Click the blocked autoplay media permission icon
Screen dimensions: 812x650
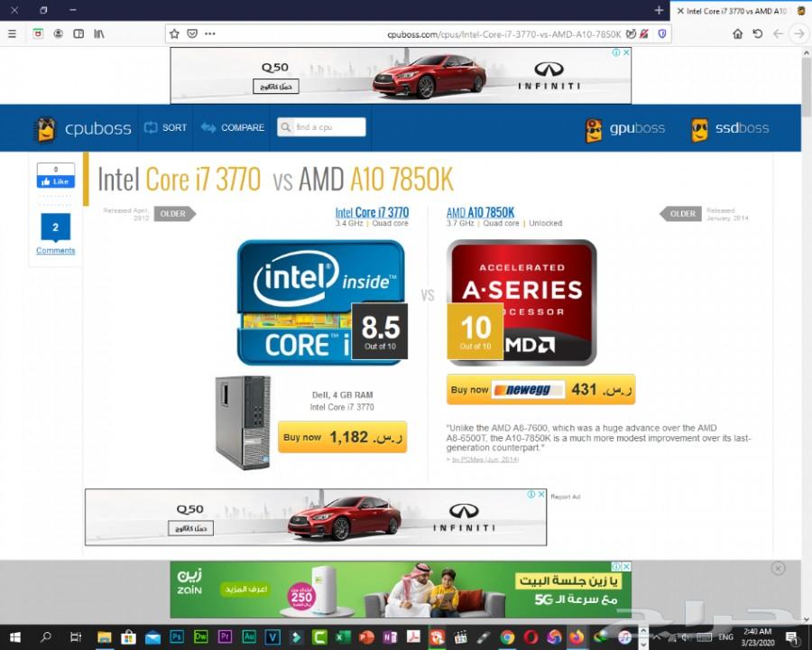pos(644,33)
